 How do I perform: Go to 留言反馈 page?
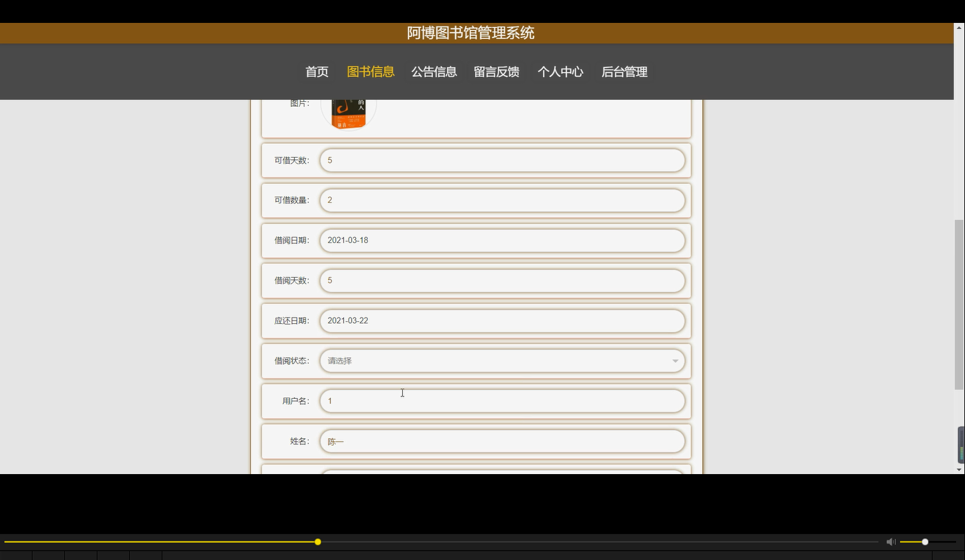click(x=497, y=72)
